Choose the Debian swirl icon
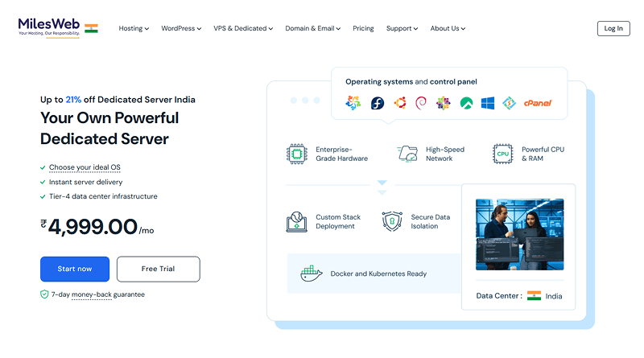 tap(420, 103)
